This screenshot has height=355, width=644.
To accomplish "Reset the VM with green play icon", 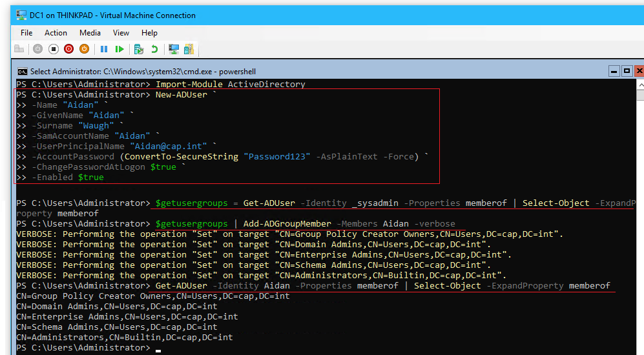I will point(119,49).
